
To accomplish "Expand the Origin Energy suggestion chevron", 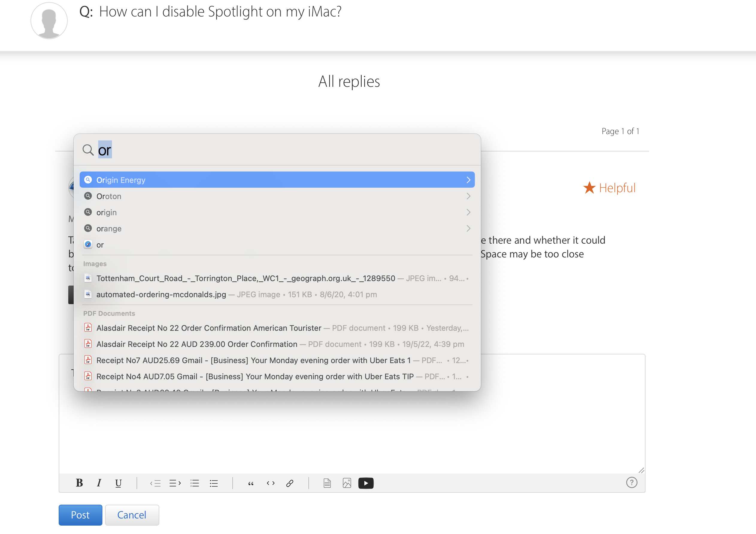I will click(468, 180).
